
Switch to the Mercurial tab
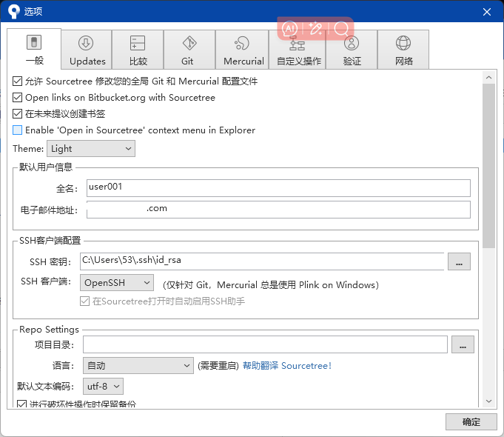pyautogui.click(x=242, y=49)
